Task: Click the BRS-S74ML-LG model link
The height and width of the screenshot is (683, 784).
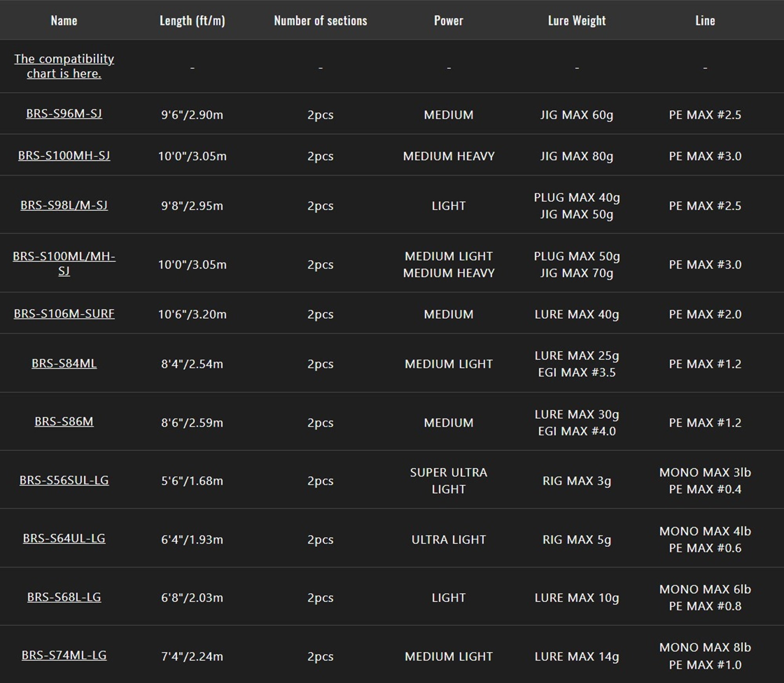Action: tap(64, 655)
